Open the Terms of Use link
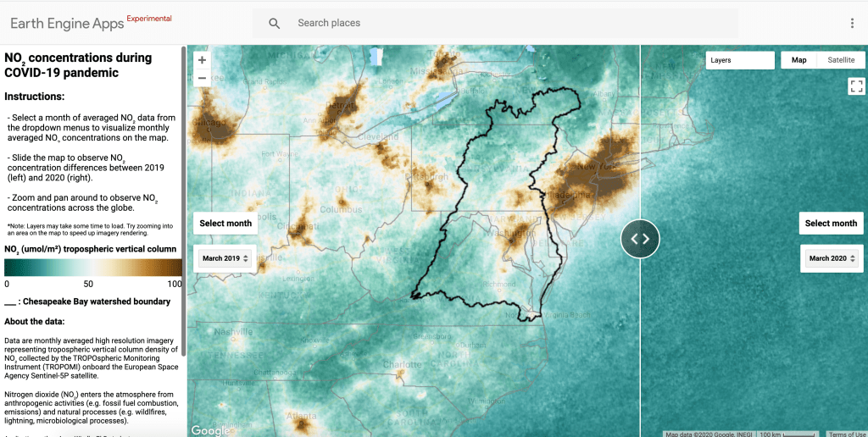Viewport: 868px width, 437px height. (847, 434)
